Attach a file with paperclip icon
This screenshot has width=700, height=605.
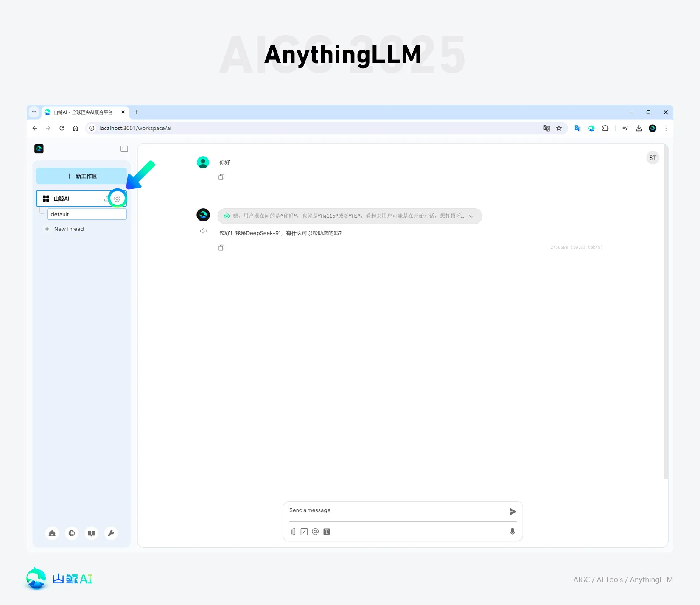pyautogui.click(x=293, y=532)
